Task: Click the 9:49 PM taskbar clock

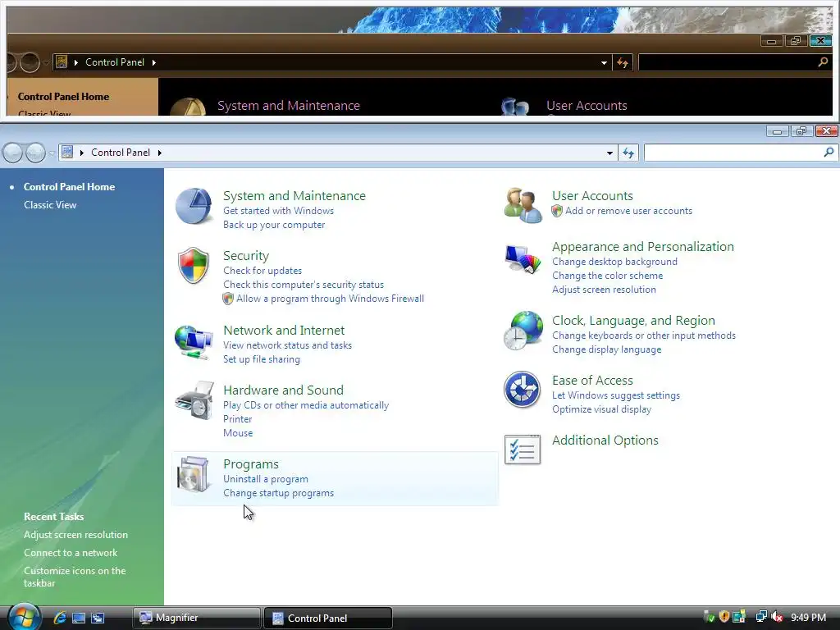Action: 808,618
